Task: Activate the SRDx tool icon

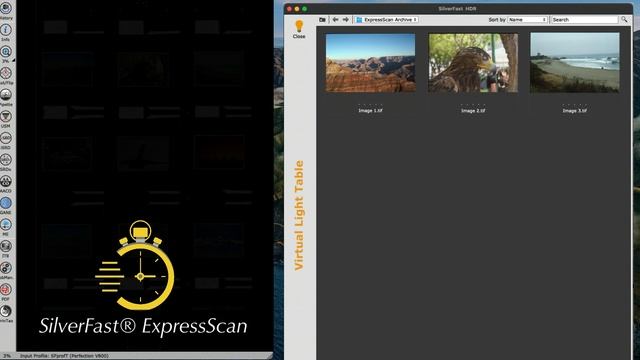Action: pos(6,160)
